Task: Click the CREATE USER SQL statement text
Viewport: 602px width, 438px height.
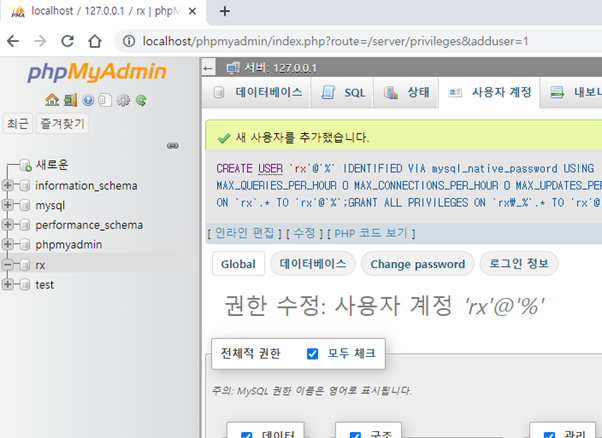Action: [x=407, y=185]
